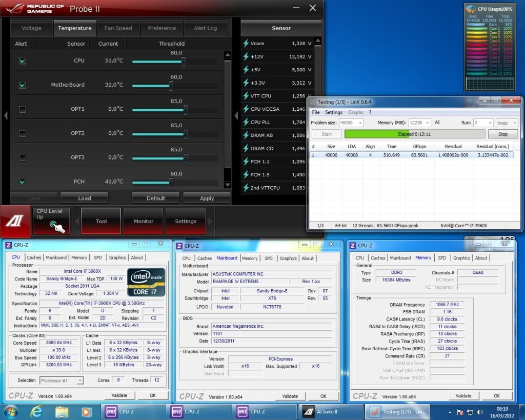The height and width of the screenshot is (420, 525).
Task: Click the AI Suite logo icon
Action: point(15,221)
